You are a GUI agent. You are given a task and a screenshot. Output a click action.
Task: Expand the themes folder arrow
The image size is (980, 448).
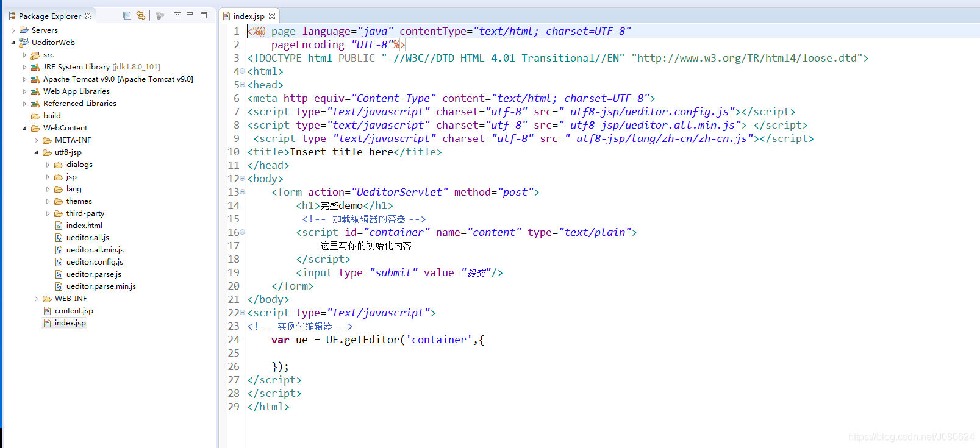click(48, 201)
